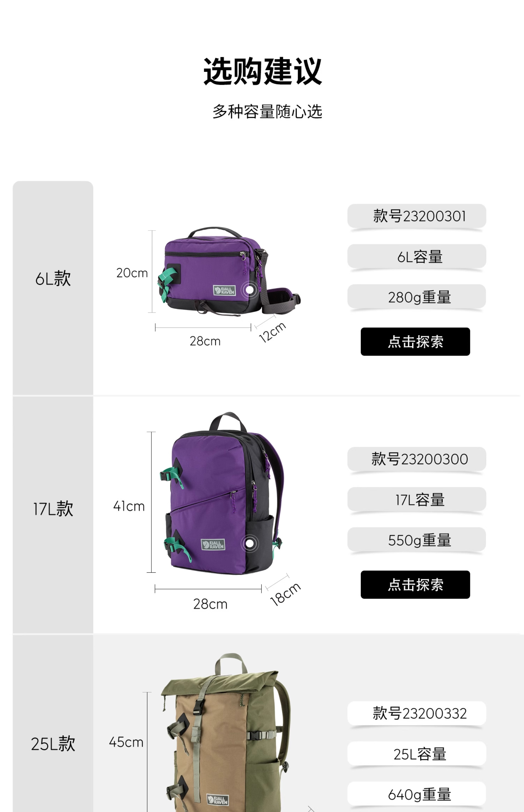Click 点击探索 button for the 6L bag
The height and width of the screenshot is (812, 524).
pos(415,342)
